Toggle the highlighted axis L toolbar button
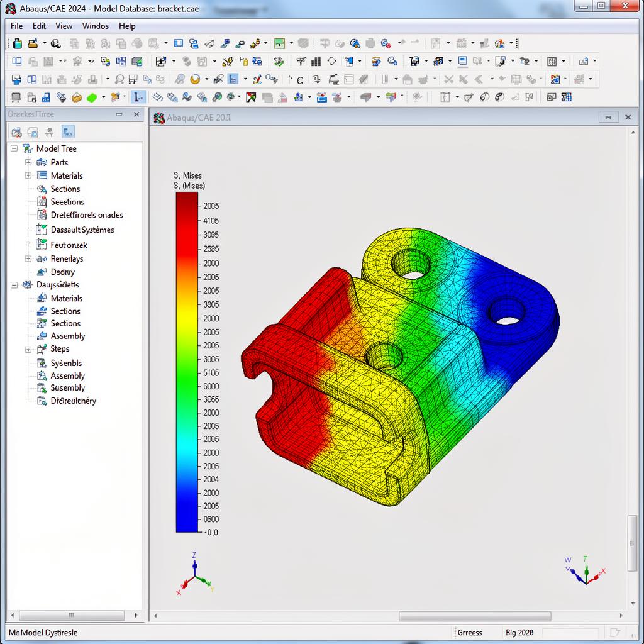The height and width of the screenshot is (644, 644). click(x=138, y=97)
